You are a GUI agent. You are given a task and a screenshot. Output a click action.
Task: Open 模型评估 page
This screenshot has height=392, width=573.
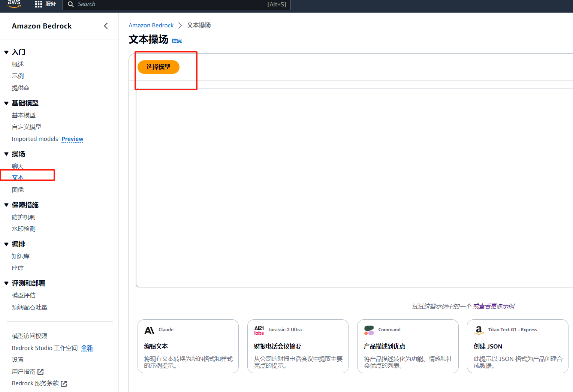pyautogui.click(x=24, y=295)
